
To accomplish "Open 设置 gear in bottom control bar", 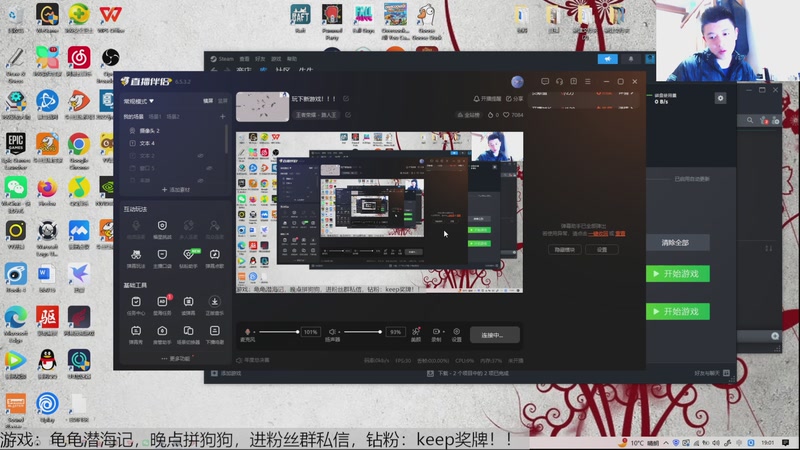I will [457, 332].
